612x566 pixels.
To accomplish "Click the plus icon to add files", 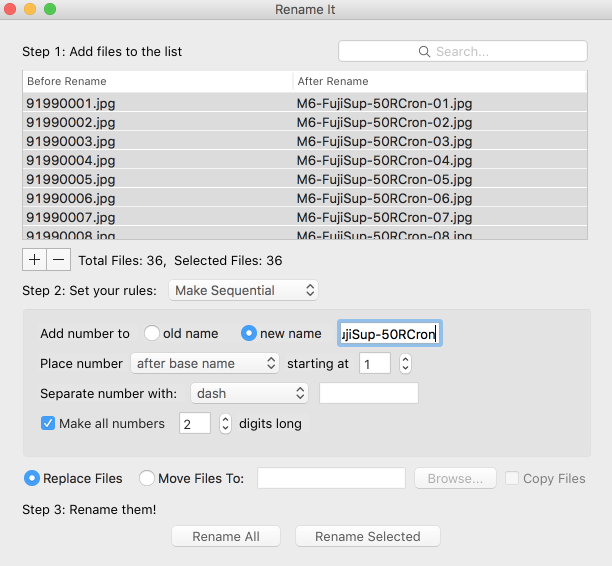I will tap(34, 260).
